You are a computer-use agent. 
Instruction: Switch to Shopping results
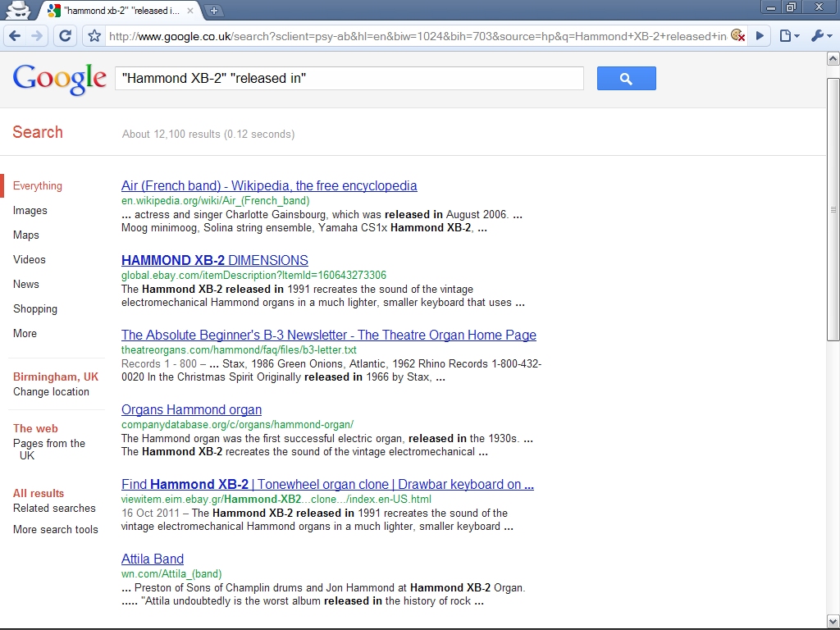tap(34, 309)
